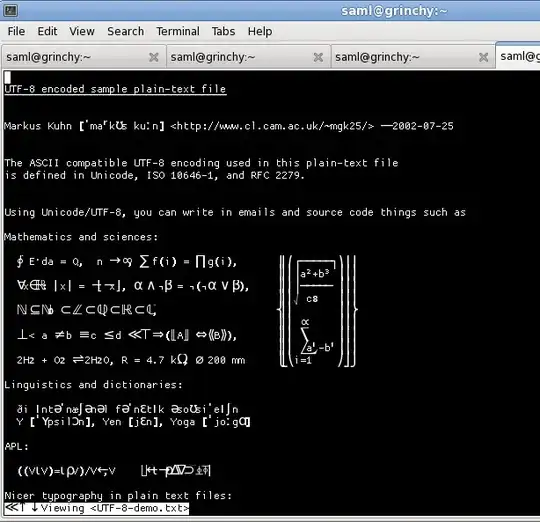This screenshot has width=540, height=522.
Task: Open the Terminal menu
Action: (x=178, y=31)
